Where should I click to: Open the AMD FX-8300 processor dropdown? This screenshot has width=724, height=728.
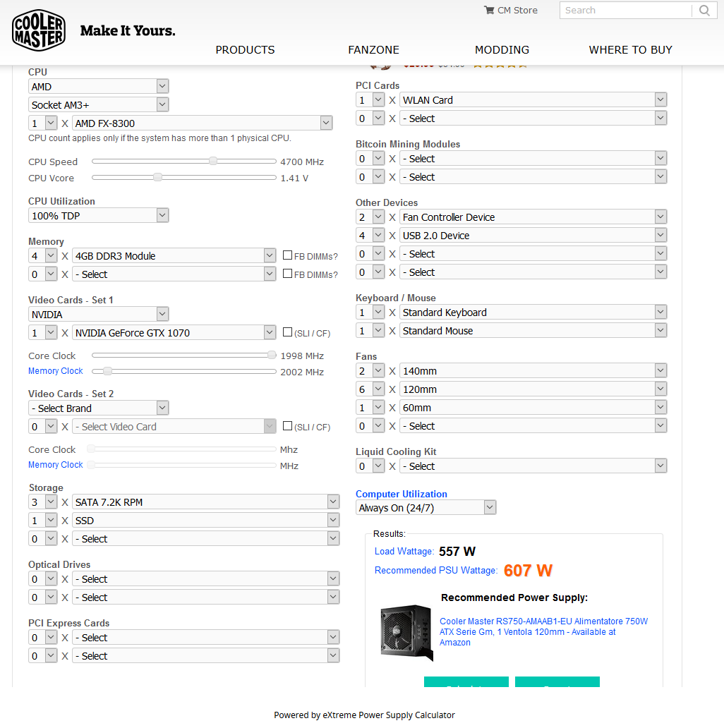click(203, 123)
